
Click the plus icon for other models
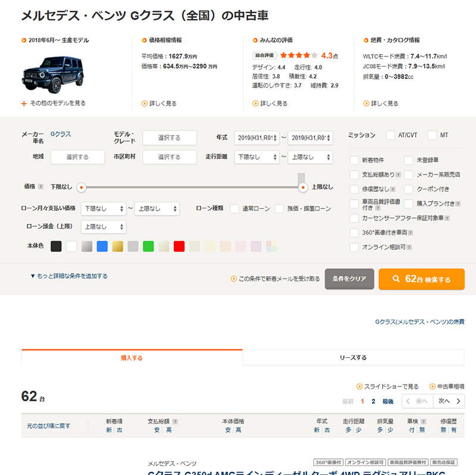pos(24,104)
